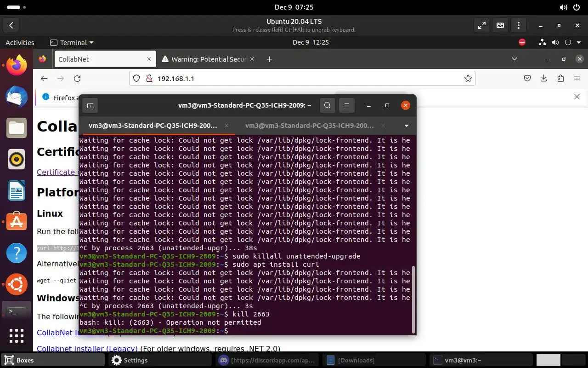Show Applications grid in the dock
This screenshot has width=588, height=368.
click(17, 335)
